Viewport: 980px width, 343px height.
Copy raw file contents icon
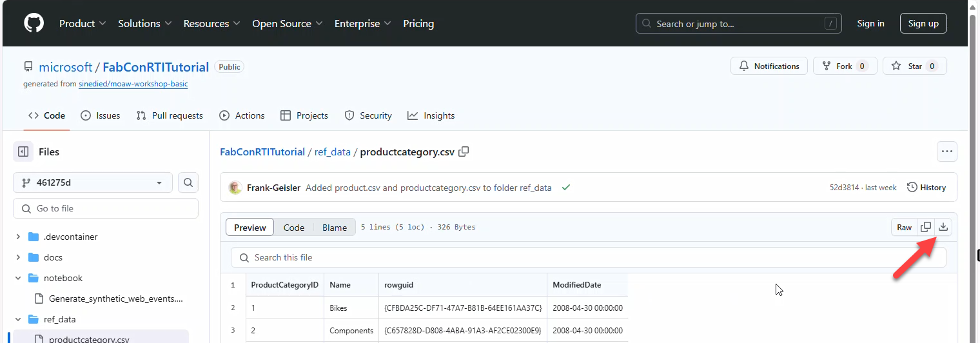(x=926, y=227)
